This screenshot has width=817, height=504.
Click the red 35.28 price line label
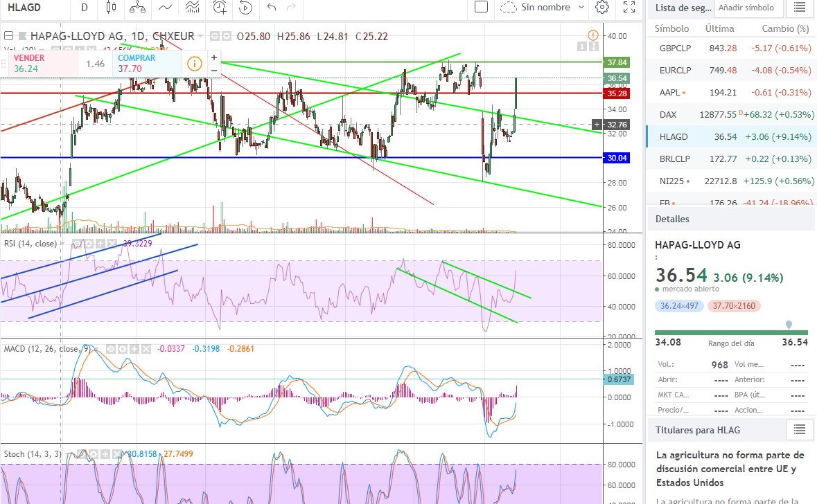point(617,93)
